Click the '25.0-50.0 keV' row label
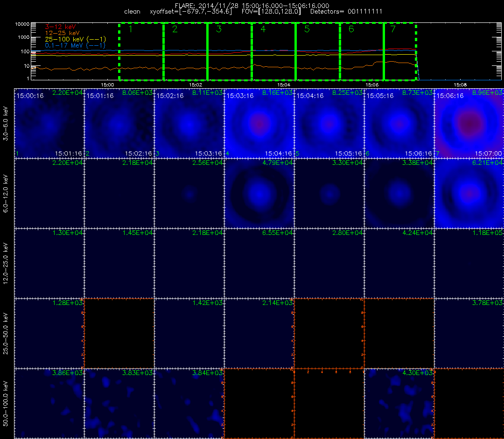The height and width of the screenshot is (439, 504). pos(6,333)
